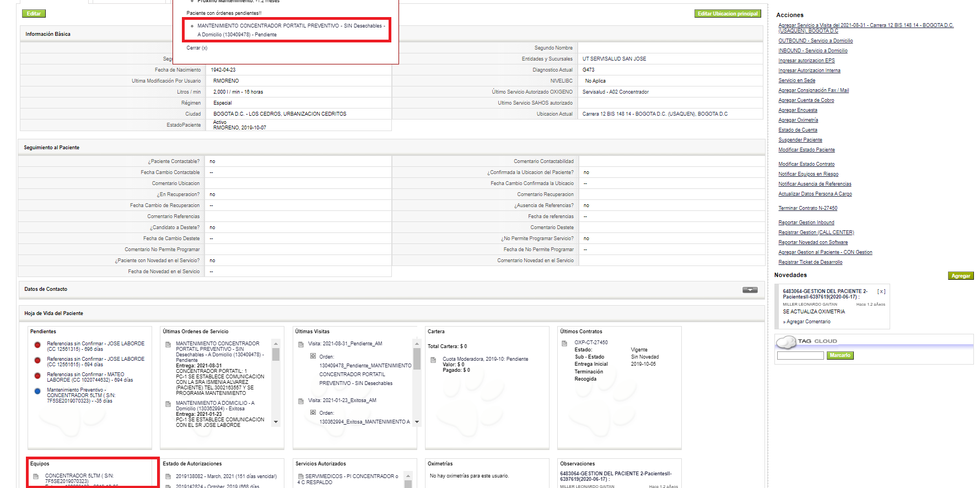Select Ubicacion Actual value Carrera 12 BIS 148 14
980x488 pixels.
click(655, 114)
